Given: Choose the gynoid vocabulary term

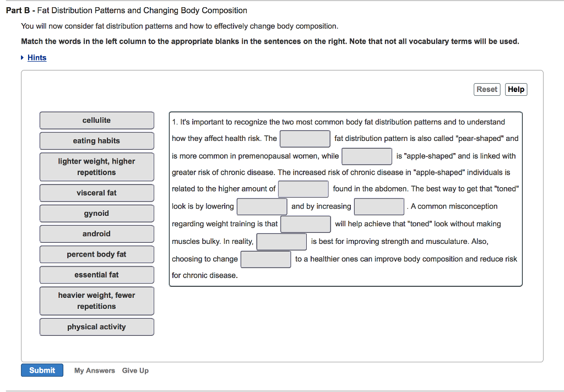Looking at the screenshot, I should point(96,213).
